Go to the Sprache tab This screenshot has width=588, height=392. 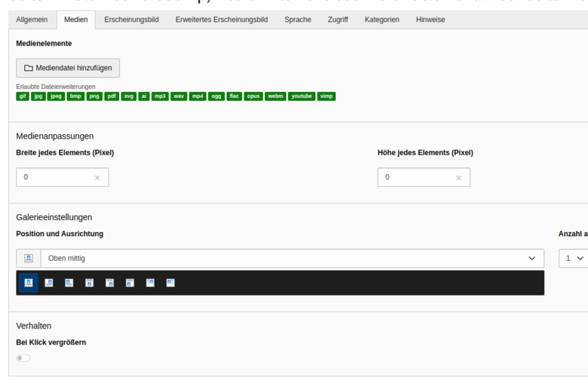click(x=298, y=20)
